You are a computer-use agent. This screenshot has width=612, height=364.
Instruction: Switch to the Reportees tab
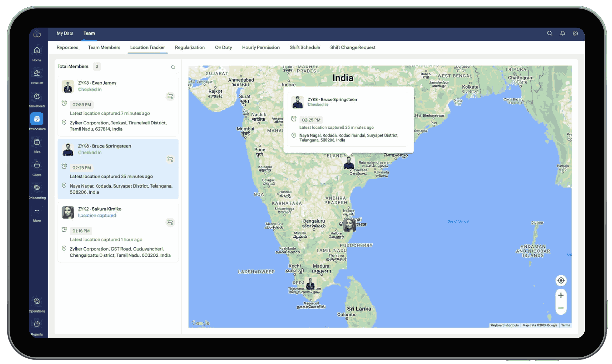[67, 47]
